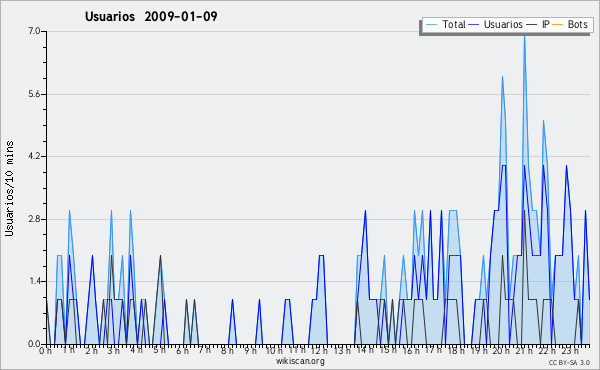Click the 2 h x-axis label
Viewport: 600px width, 370px height.
(91, 350)
